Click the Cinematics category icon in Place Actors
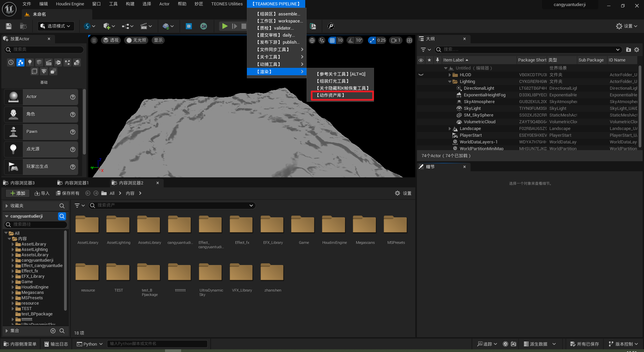Image resolution: width=644 pixels, height=352 pixels. click(49, 62)
